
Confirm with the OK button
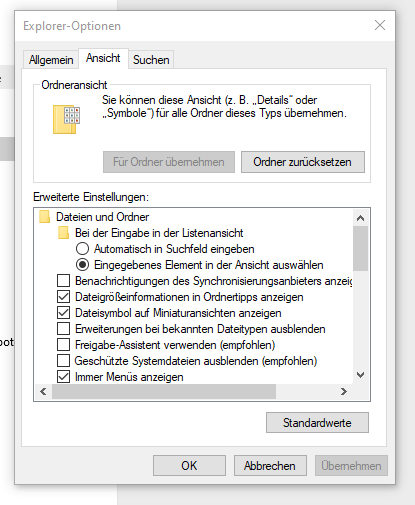tap(189, 465)
